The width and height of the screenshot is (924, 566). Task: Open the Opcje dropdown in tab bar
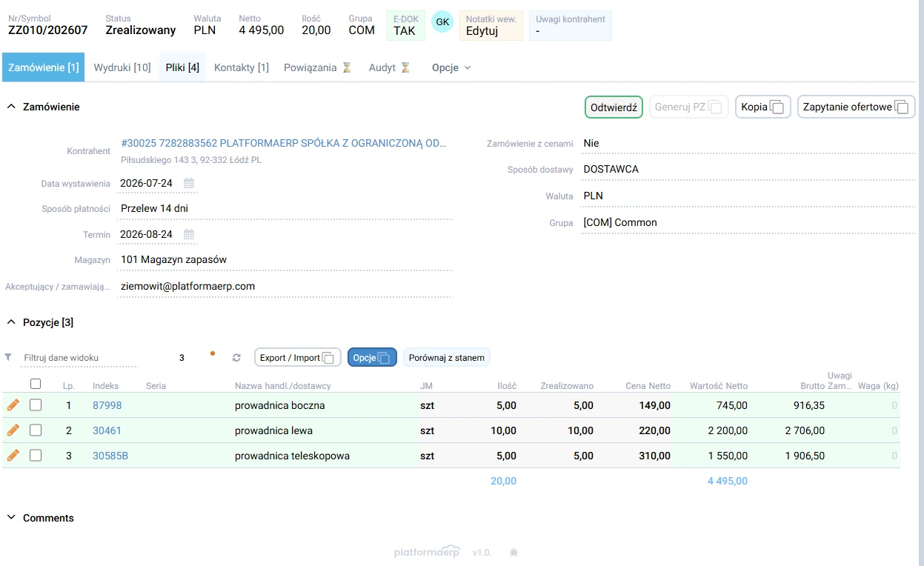(451, 67)
